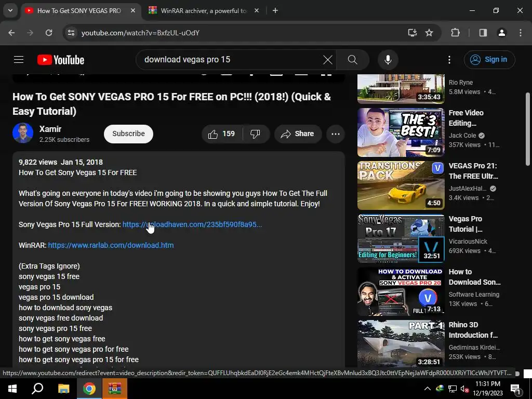The height and width of the screenshot is (399, 532).
Task: Open the tab search dropdown arrow
Action: tap(10, 10)
